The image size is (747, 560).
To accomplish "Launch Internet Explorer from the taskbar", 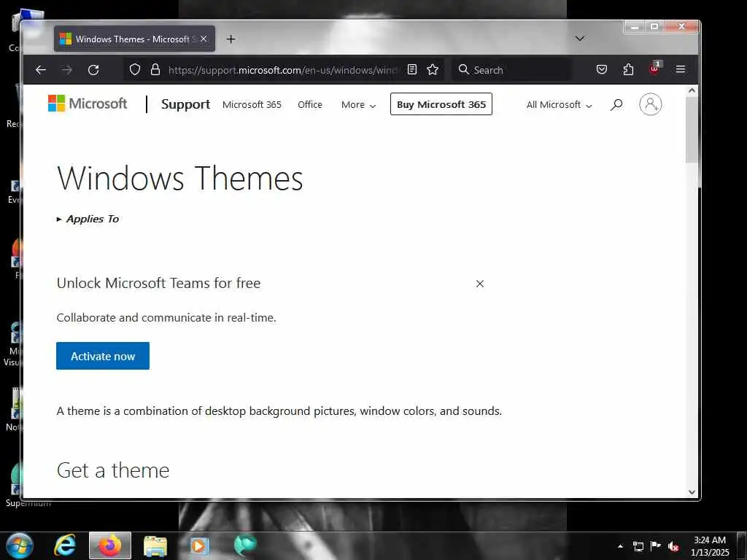I will point(64,545).
